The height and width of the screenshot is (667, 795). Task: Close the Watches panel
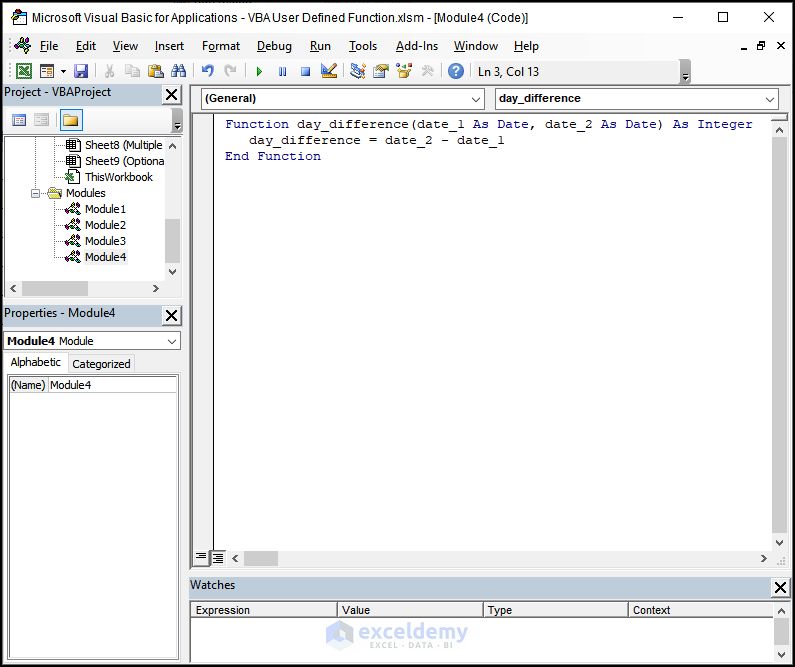780,587
